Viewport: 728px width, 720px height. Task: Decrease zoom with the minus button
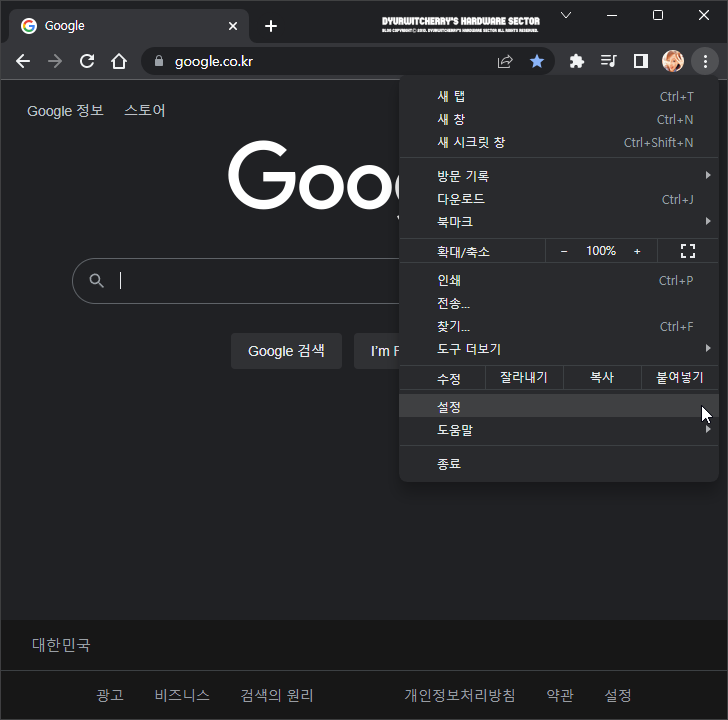click(564, 251)
